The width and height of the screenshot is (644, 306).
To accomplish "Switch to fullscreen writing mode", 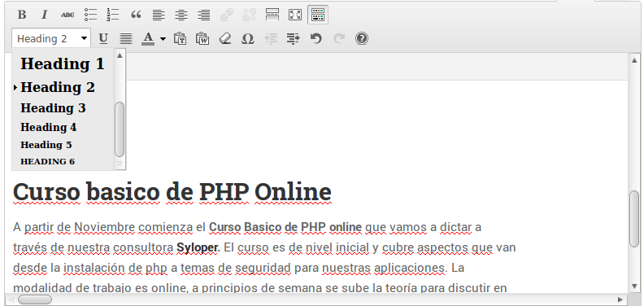I will (x=295, y=15).
